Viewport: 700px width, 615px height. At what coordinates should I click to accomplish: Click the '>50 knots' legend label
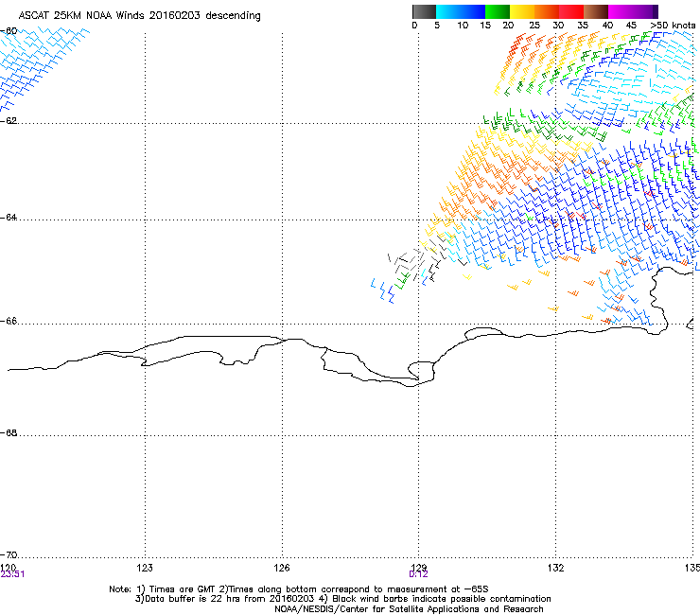coord(673,26)
